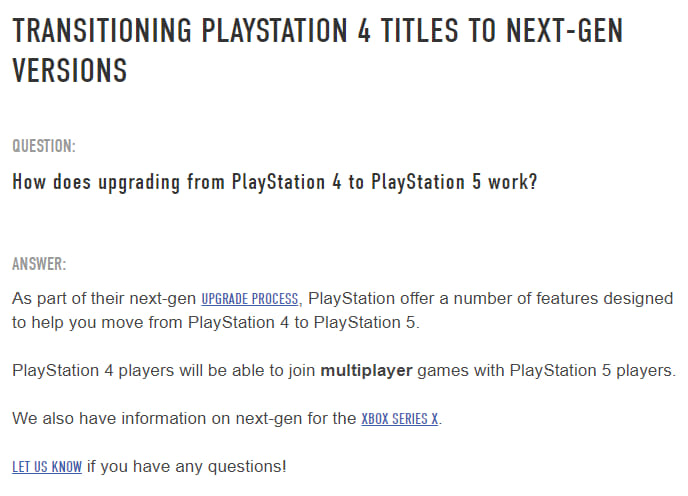Click 'We also have information on next-gen' text

(157, 419)
